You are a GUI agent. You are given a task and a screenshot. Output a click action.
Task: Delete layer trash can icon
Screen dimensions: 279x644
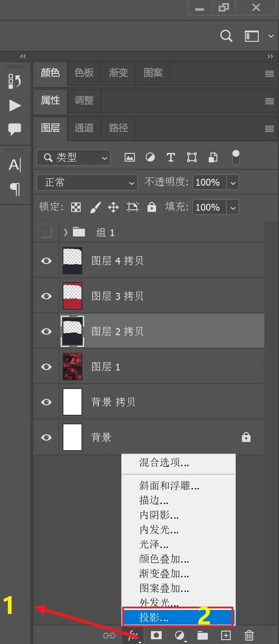click(x=249, y=635)
